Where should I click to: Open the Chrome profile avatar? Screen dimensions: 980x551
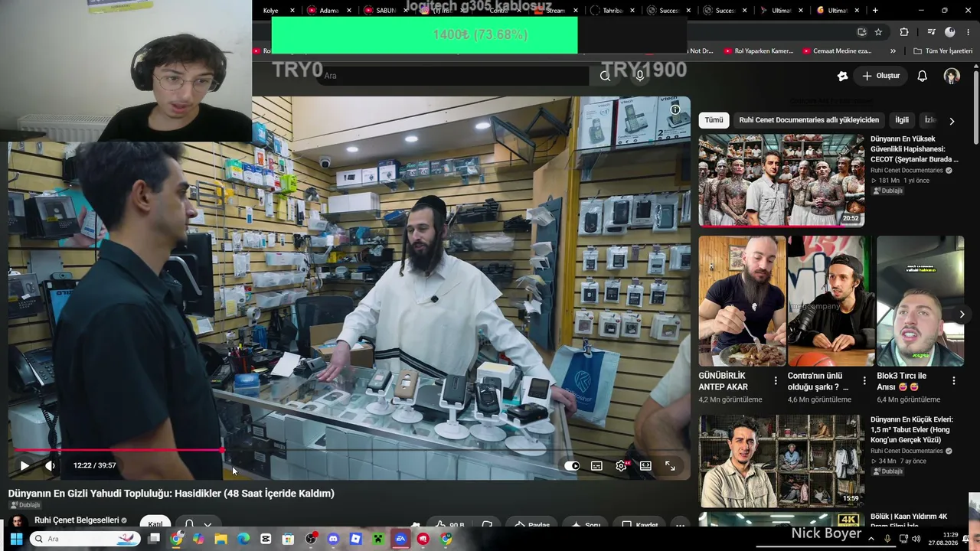[x=950, y=32]
